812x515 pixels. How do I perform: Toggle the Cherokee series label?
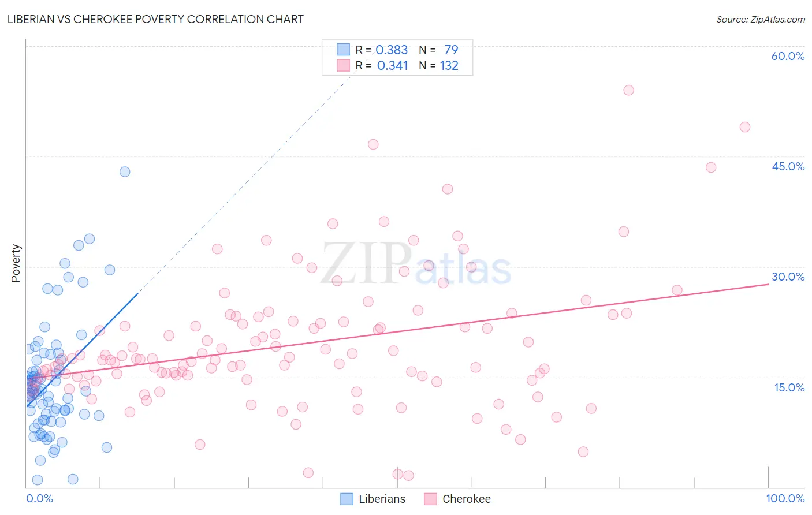tap(466, 499)
